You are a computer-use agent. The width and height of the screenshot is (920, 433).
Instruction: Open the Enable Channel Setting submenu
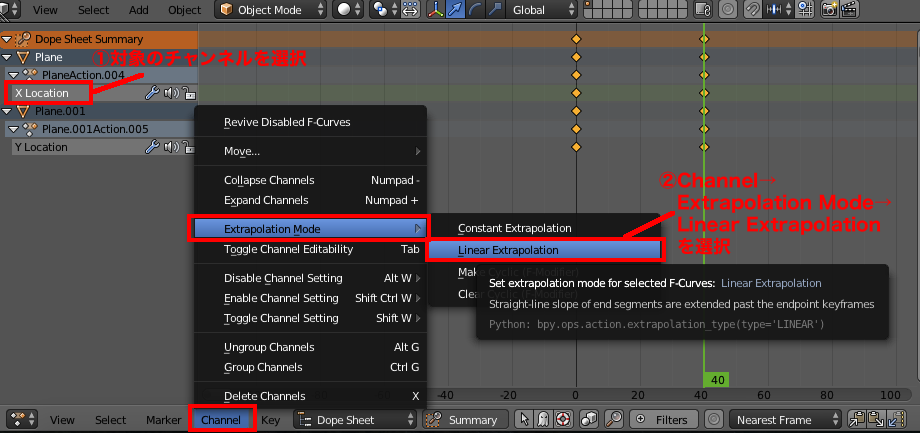[x=310, y=298]
